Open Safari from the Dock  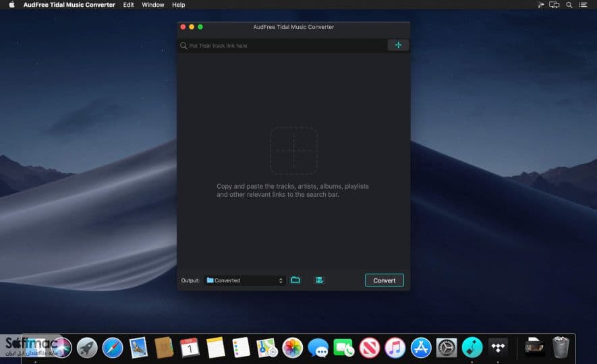(113, 347)
